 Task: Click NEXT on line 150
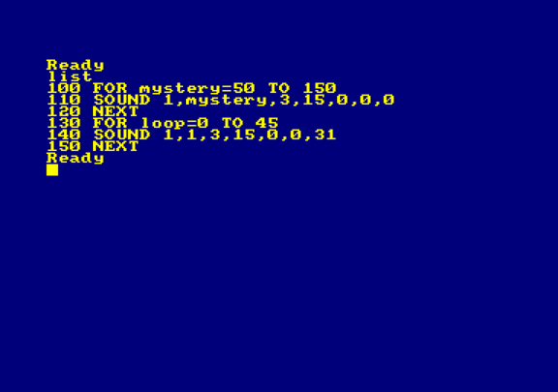[115, 146]
